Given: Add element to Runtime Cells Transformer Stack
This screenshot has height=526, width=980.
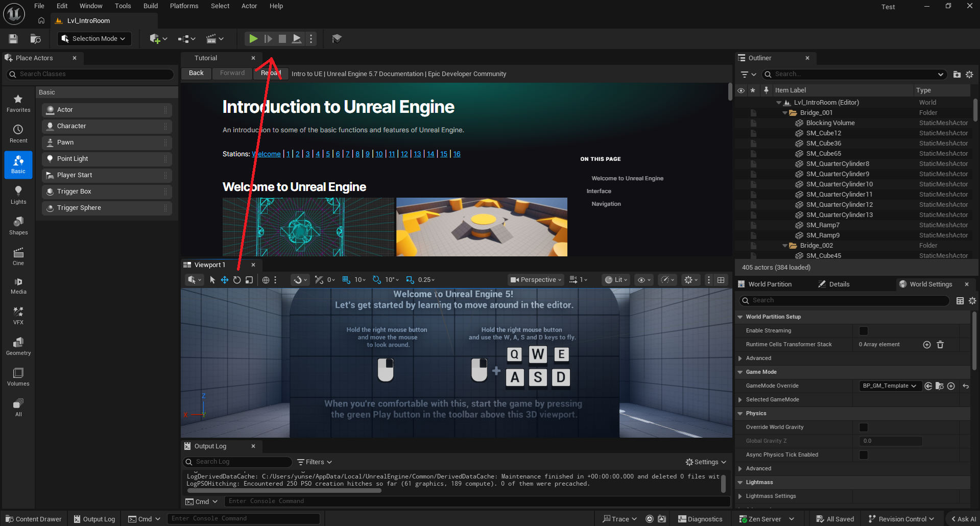Looking at the screenshot, I should pos(927,345).
